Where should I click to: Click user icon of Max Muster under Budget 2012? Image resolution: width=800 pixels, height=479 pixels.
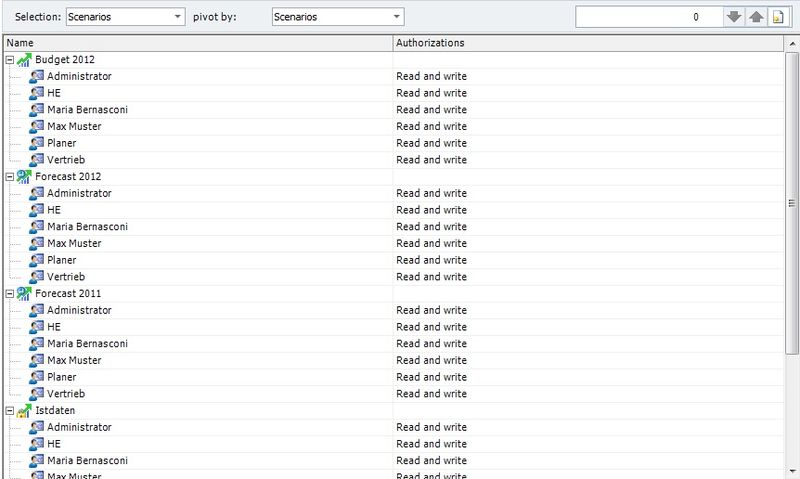tap(36, 127)
